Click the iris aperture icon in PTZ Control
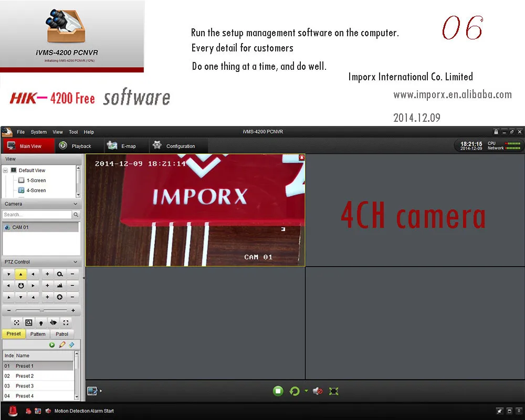Screen dimensions: 525x420 (x=60, y=297)
